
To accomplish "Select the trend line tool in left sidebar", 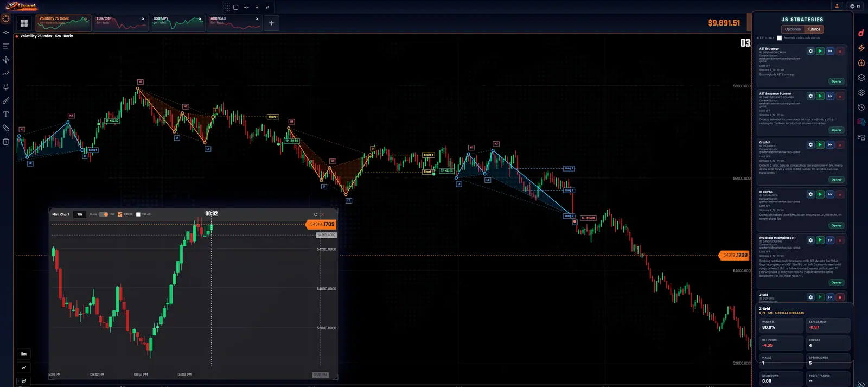I will (x=6, y=73).
